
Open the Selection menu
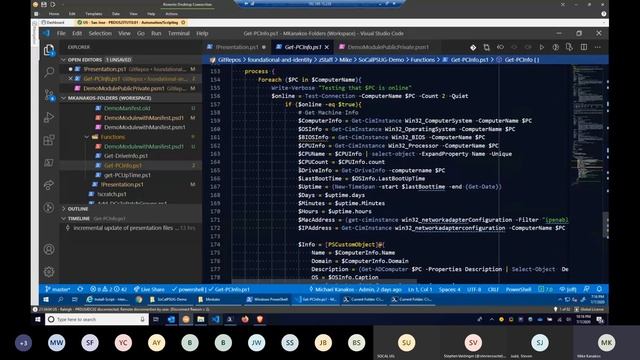click(x=100, y=33)
